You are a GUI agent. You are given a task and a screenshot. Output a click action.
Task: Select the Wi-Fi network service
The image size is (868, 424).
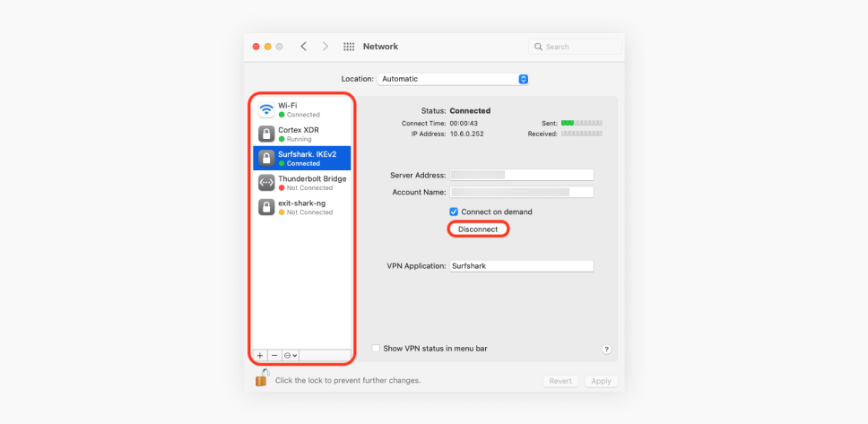coord(301,109)
